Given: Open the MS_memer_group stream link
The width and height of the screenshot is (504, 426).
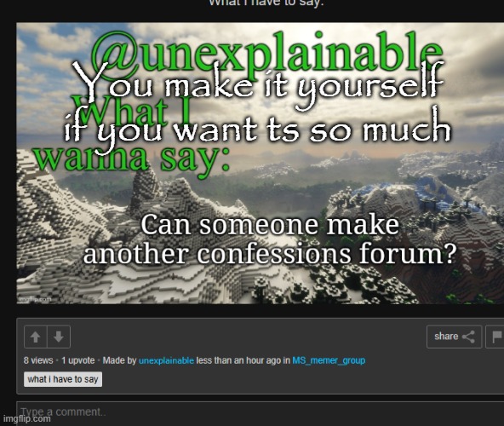Looking at the screenshot, I should point(329,360).
